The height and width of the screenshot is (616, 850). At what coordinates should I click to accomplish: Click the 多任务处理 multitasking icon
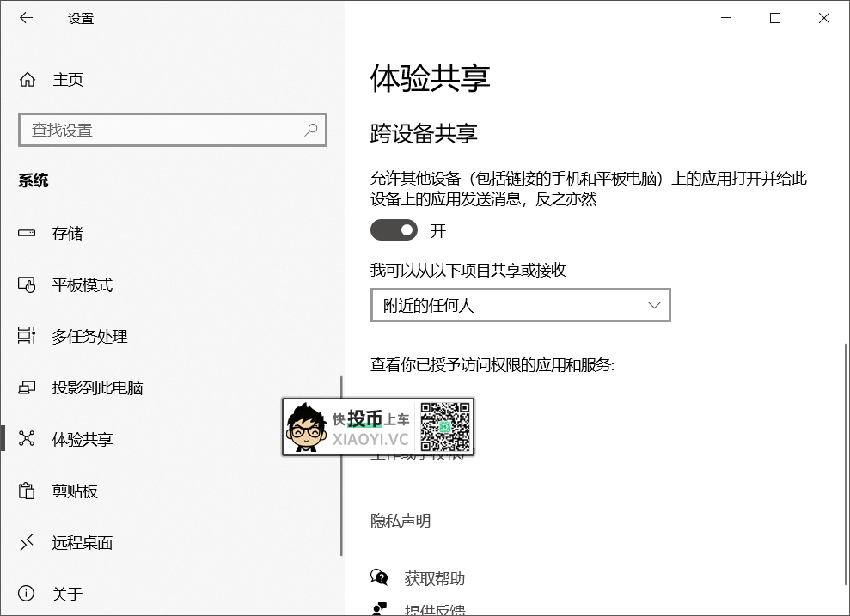click(x=28, y=336)
